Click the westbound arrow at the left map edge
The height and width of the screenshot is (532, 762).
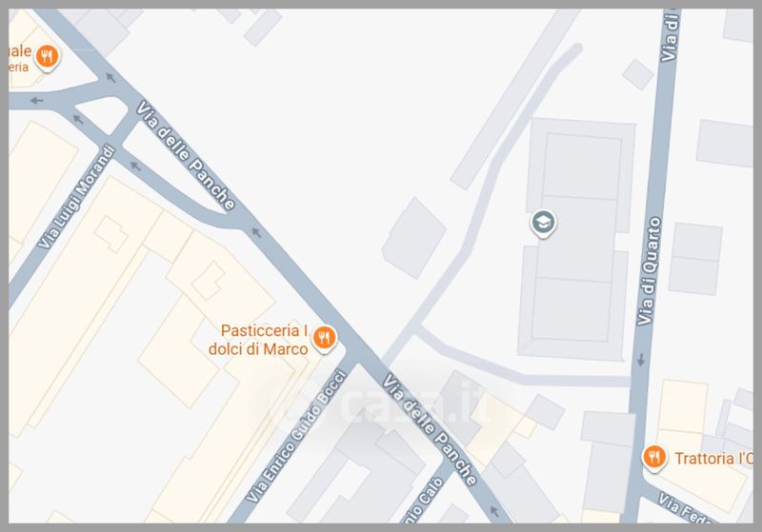36,101
